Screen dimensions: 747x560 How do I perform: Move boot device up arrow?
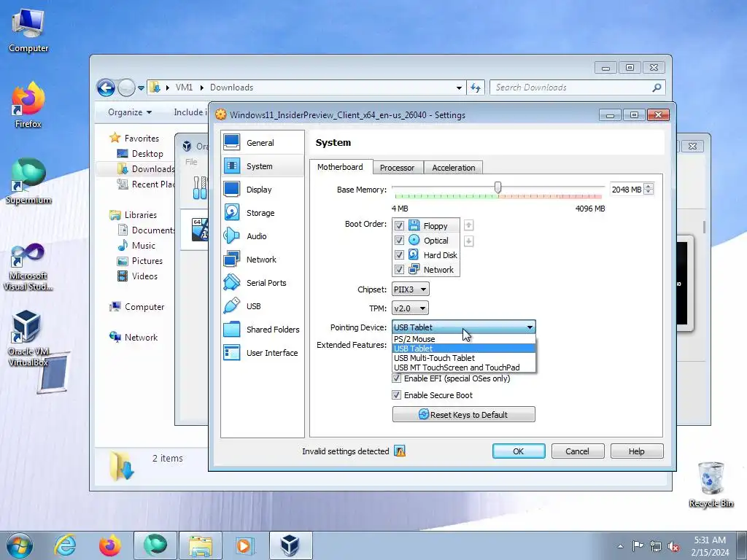(469, 225)
